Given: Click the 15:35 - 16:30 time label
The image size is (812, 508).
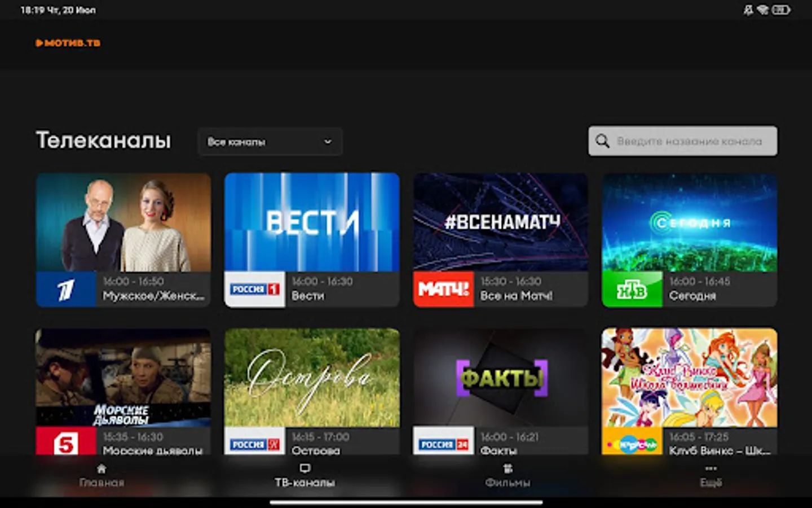Looking at the screenshot, I should (x=133, y=437).
